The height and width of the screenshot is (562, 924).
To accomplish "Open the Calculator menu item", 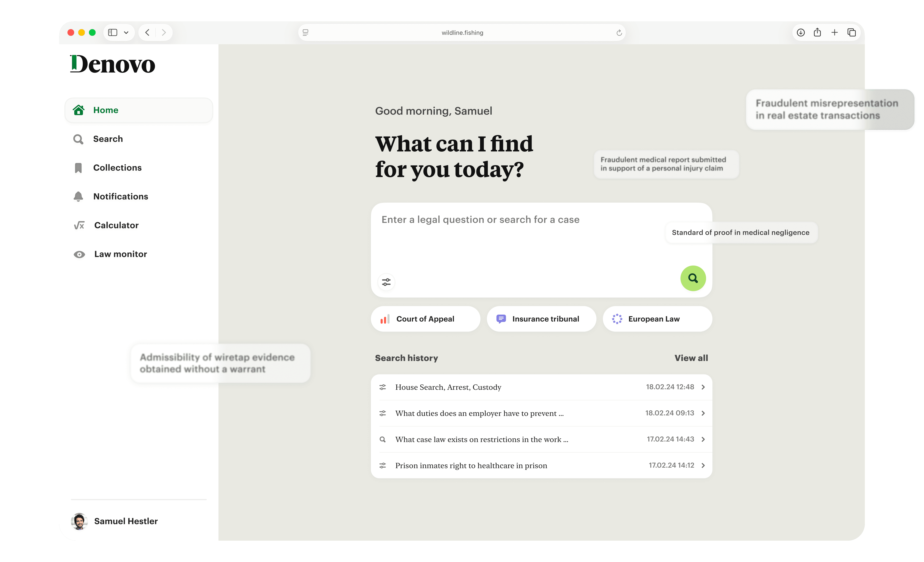I will 116,225.
